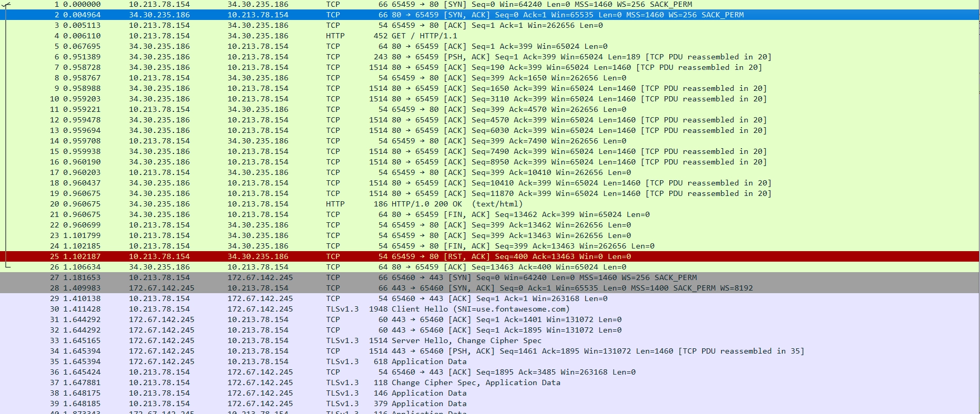The image size is (980, 414).
Task: Select packet 19 with Seq=11870
Action: point(490,193)
